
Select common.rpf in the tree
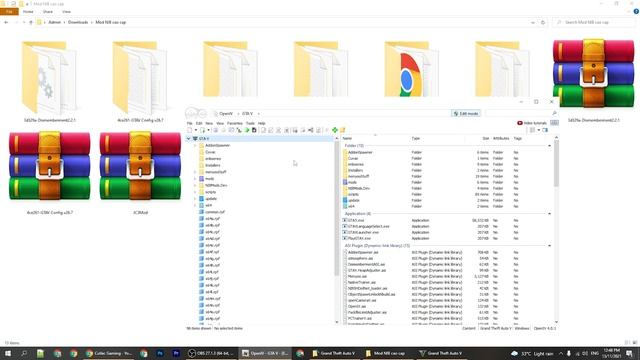click(215, 212)
